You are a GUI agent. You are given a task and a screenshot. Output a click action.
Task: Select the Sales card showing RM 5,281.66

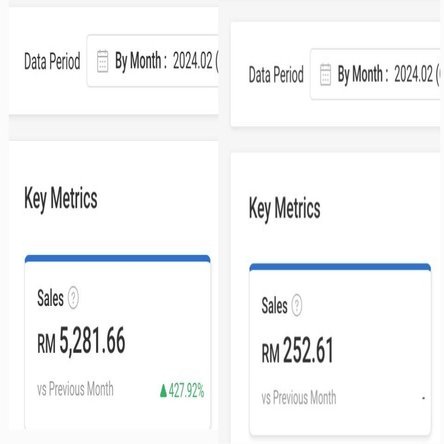tap(118, 342)
